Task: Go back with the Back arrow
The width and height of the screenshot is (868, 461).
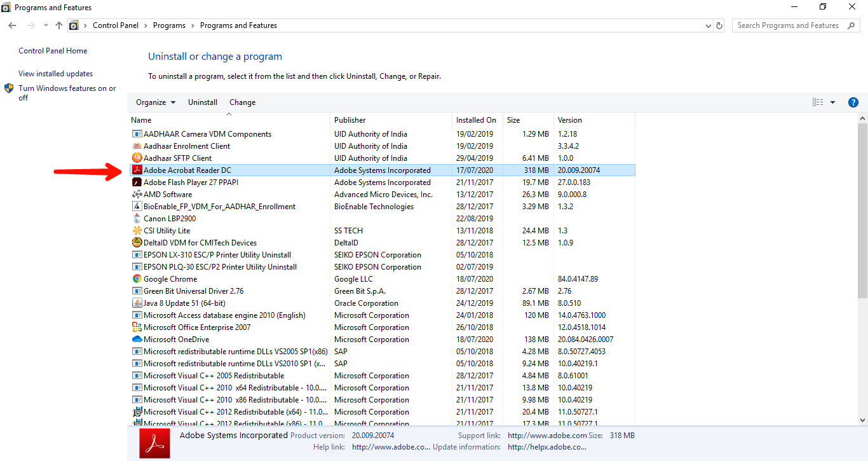Action: 12,25
